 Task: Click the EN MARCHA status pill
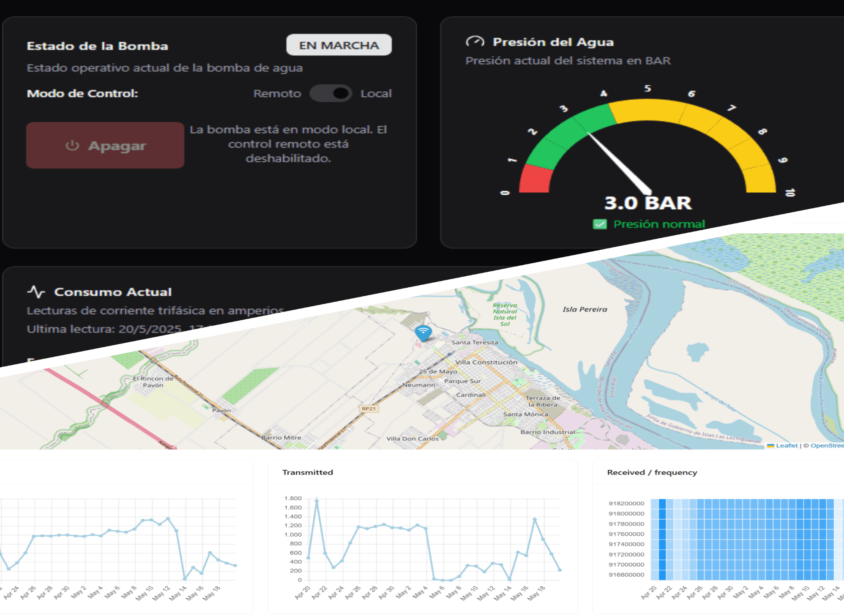pos(339,45)
